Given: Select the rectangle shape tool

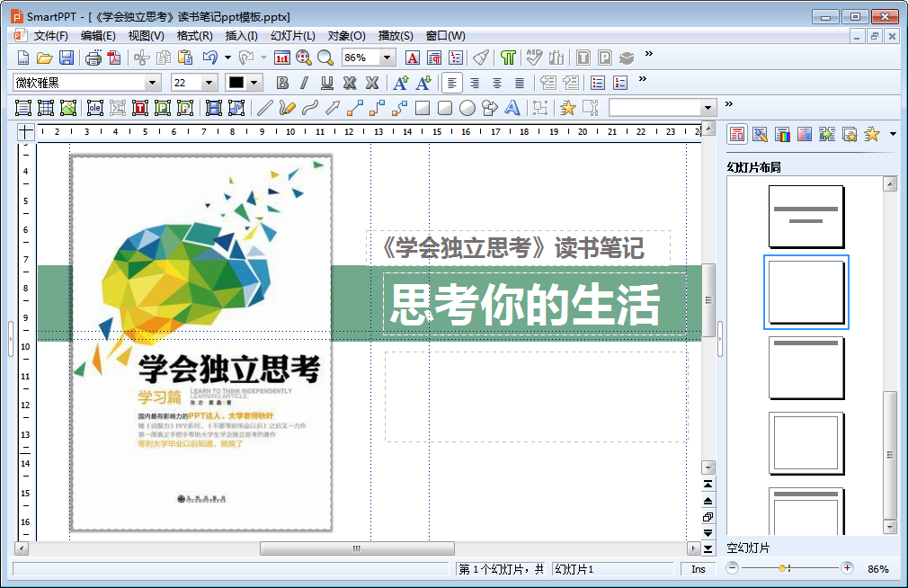Looking at the screenshot, I should [x=423, y=108].
